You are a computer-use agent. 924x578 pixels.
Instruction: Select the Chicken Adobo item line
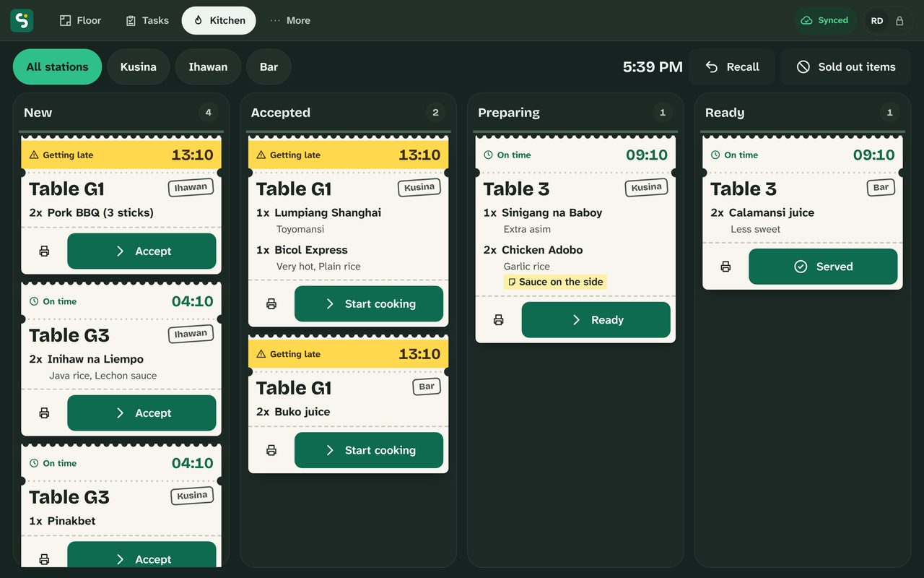533,250
